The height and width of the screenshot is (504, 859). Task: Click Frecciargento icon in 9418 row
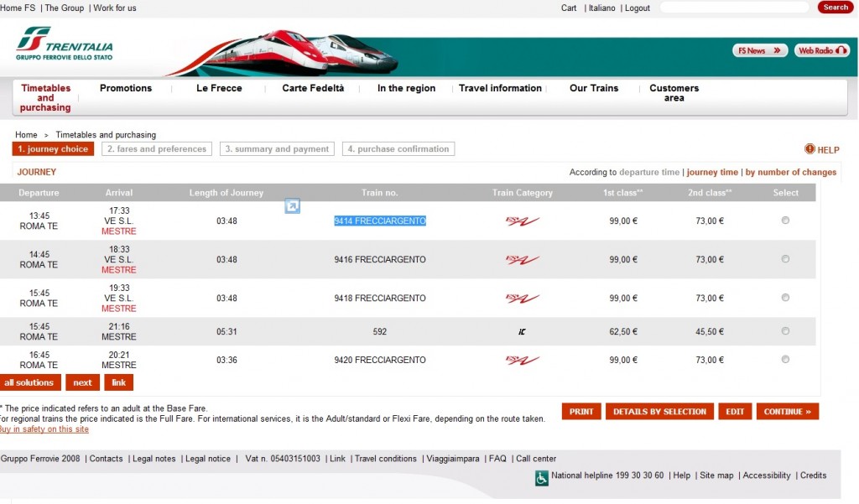click(x=522, y=298)
